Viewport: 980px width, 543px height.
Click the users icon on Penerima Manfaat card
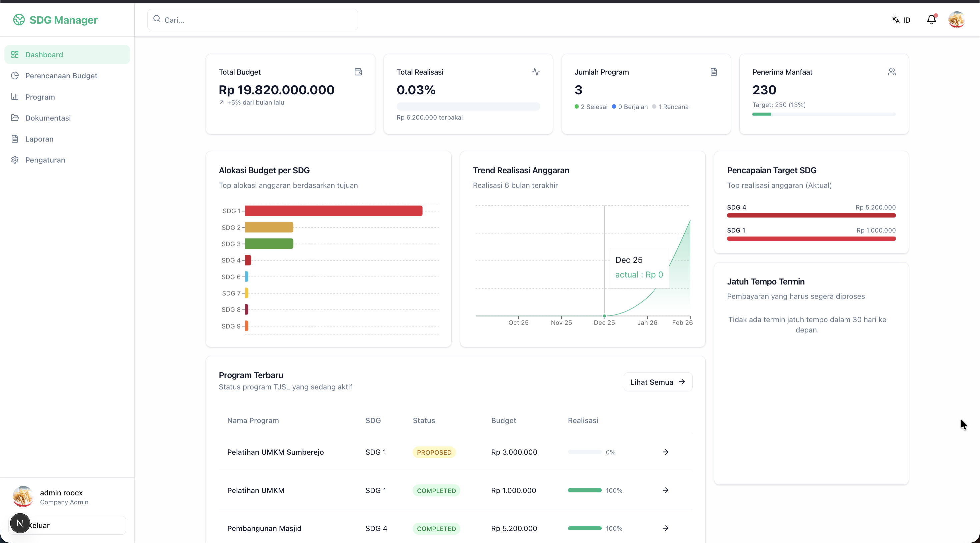pyautogui.click(x=891, y=72)
